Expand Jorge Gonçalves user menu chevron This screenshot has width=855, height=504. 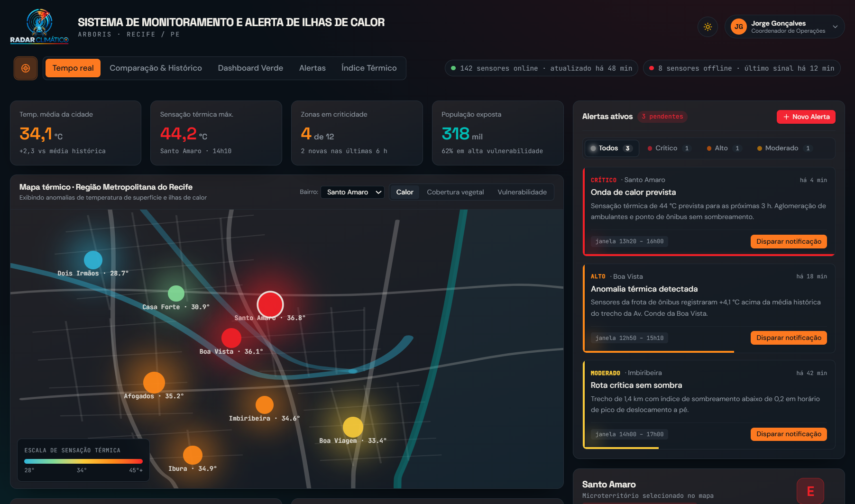coord(835,27)
